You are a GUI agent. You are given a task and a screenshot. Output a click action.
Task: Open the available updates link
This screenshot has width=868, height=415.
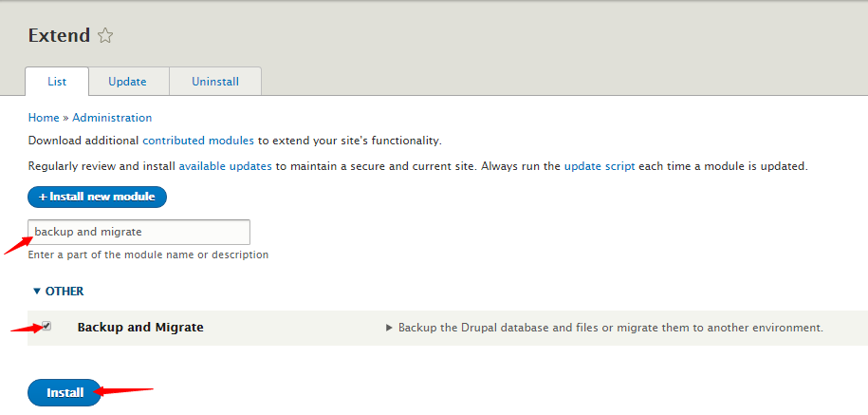click(x=226, y=166)
